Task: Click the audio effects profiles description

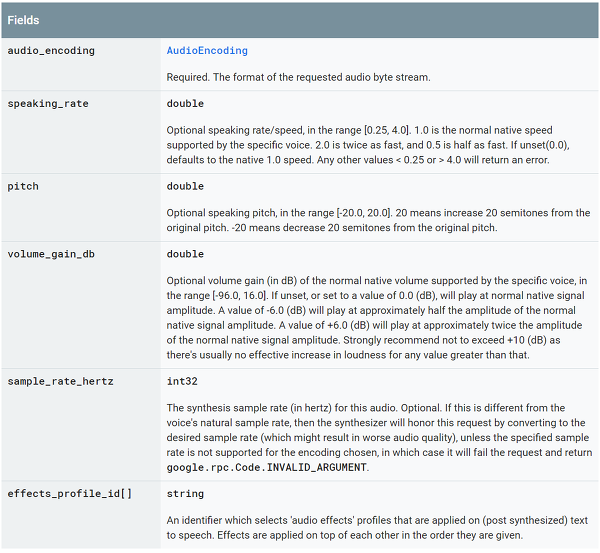Action: (x=377, y=528)
